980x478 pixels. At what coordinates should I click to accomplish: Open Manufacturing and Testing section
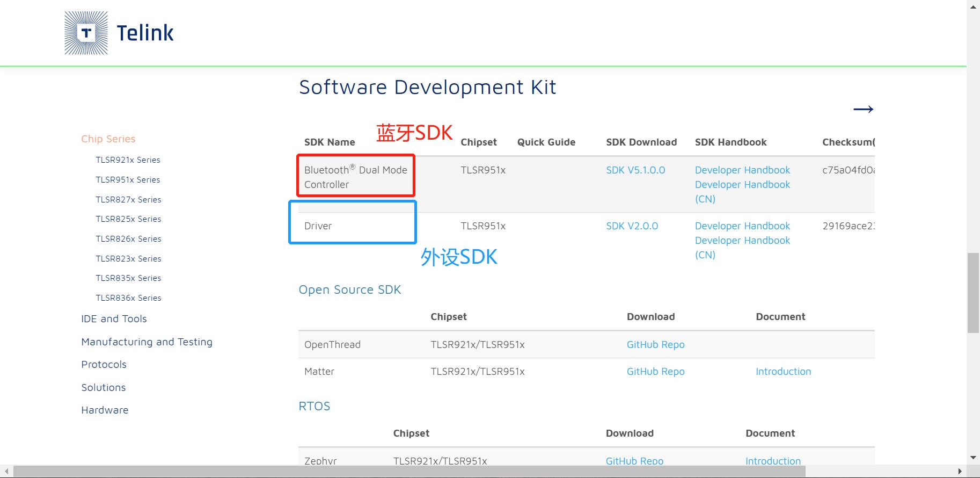point(147,342)
